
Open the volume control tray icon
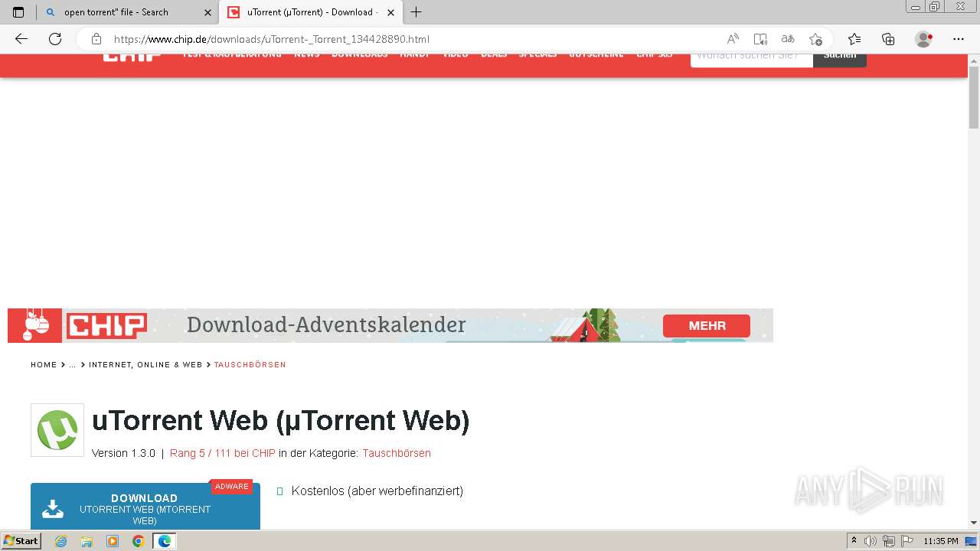click(871, 541)
